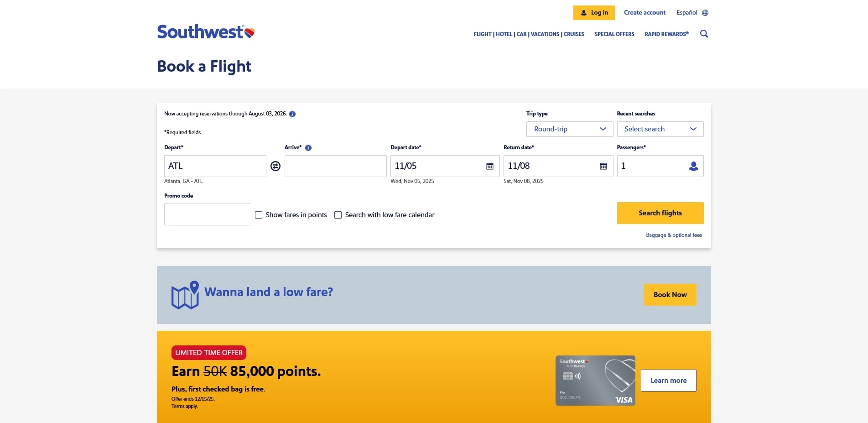The width and height of the screenshot is (868, 423).
Task: Open the Flight Hotel Car Vacations Cruises menu
Action: [529, 34]
